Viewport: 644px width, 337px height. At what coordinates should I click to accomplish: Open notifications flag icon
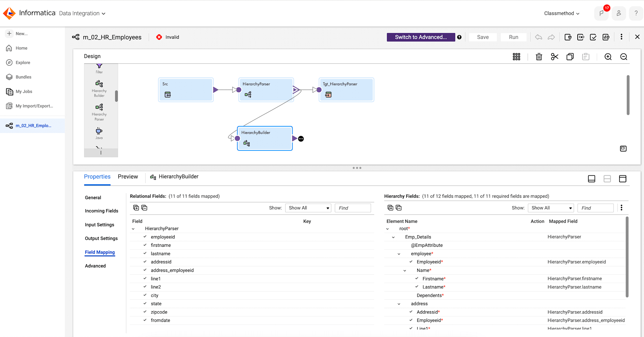click(601, 13)
